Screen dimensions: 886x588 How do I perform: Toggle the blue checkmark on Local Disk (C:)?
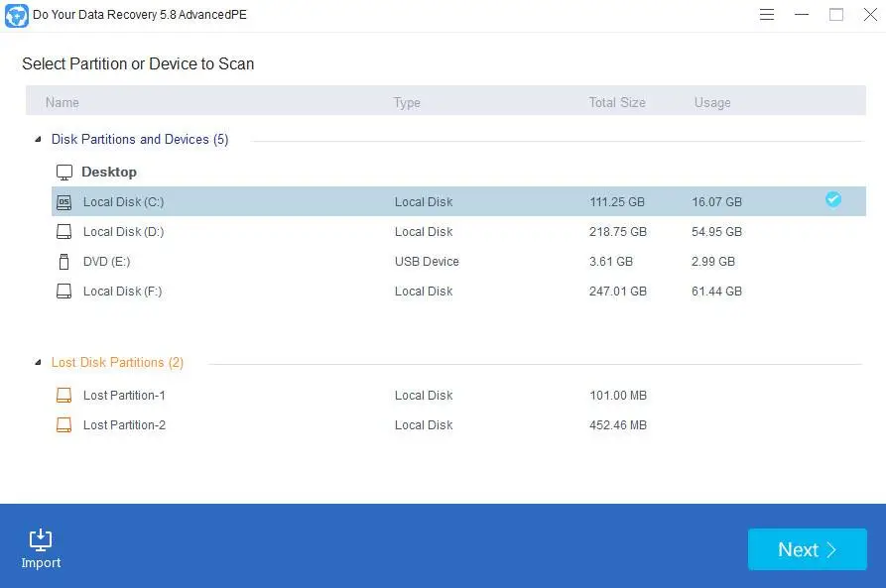832,199
